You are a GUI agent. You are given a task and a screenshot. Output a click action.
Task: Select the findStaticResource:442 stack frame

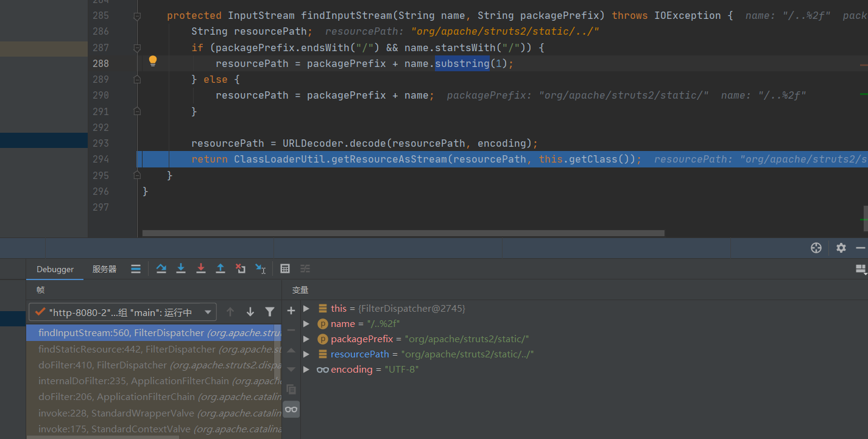[x=154, y=349]
